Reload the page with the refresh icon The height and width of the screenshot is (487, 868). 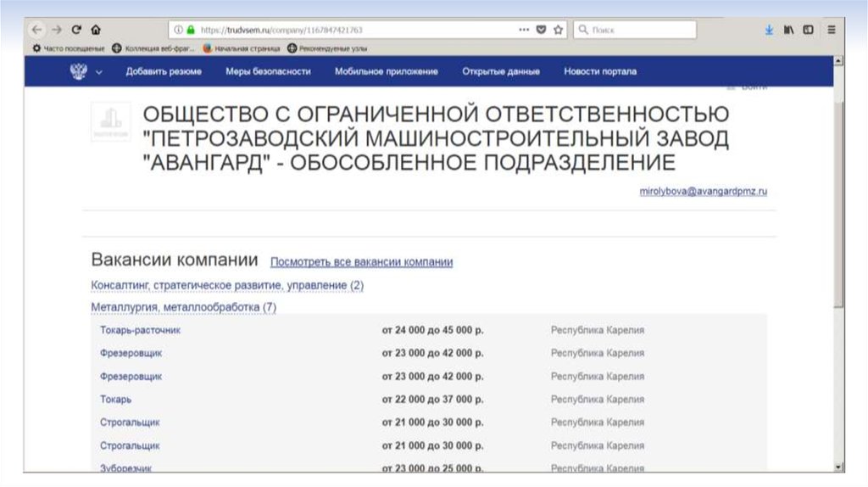click(x=76, y=30)
